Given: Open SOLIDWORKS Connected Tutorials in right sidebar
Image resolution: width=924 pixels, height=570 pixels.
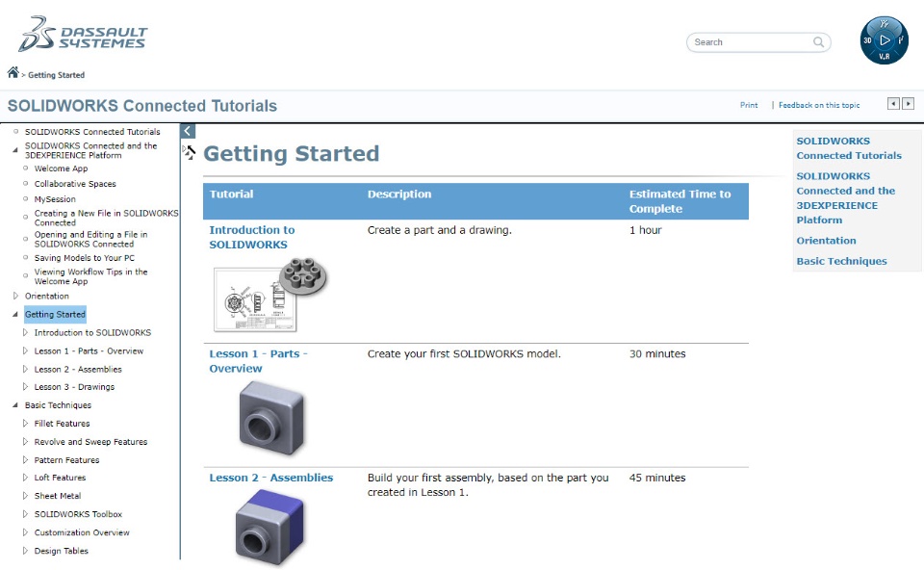Looking at the screenshot, I should click(849, 148).
